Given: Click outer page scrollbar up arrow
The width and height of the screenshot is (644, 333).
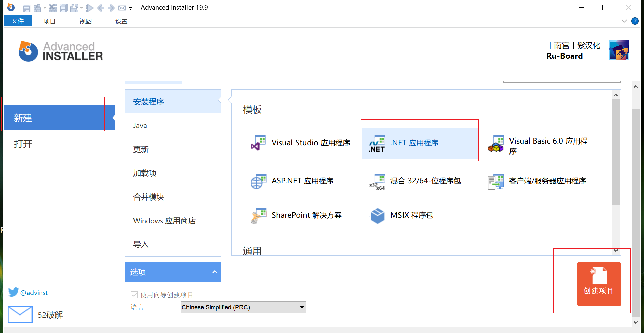Looking at the screenshot, I should 636,87.
